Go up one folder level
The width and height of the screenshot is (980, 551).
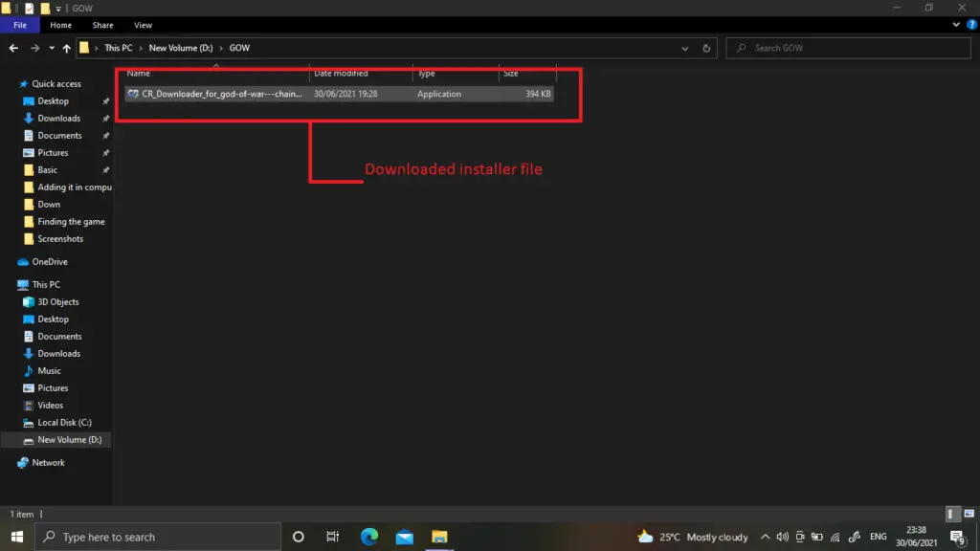pyautogui.click(x=66, y=48)
